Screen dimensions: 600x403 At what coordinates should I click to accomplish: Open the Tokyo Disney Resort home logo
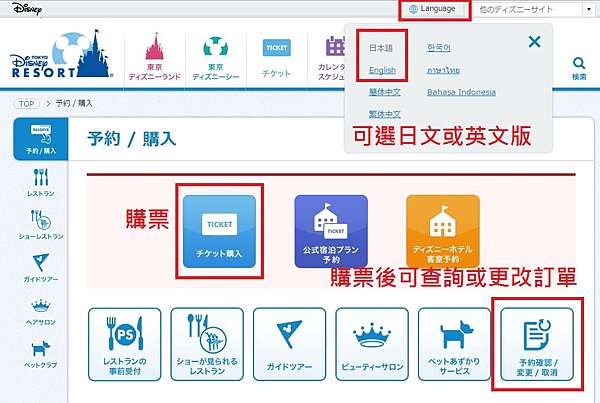click(62, 55)
